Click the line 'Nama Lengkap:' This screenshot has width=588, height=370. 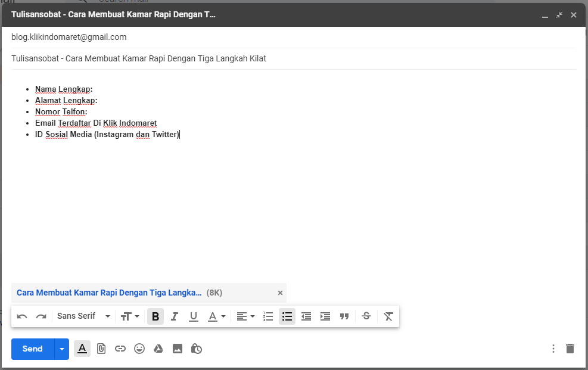pyautogui.click(x=64, y=89)
